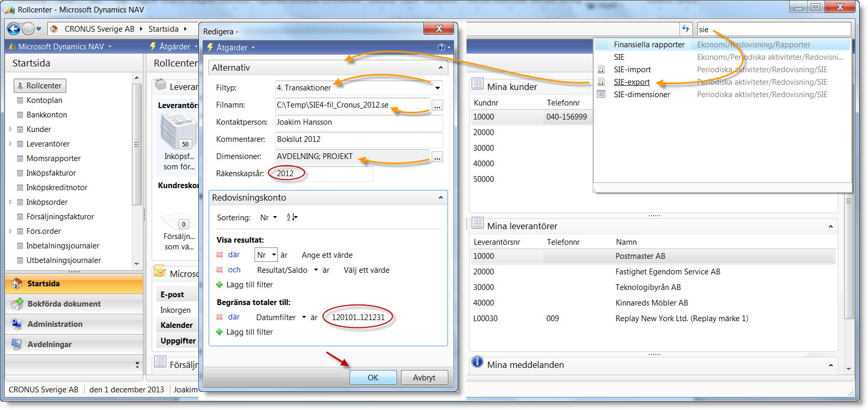Open the Åtgärder menu in main window
Image resolution: width=868 pixels, height=410 pixels.
[x=175, y=46]
